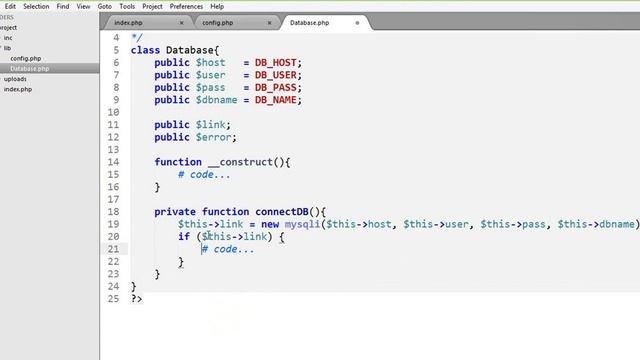Image resolution: width=640 pixels, height=360 pixels.
Task: Open the Project menu
Action: pyautogui.click(x=152, y=7)
